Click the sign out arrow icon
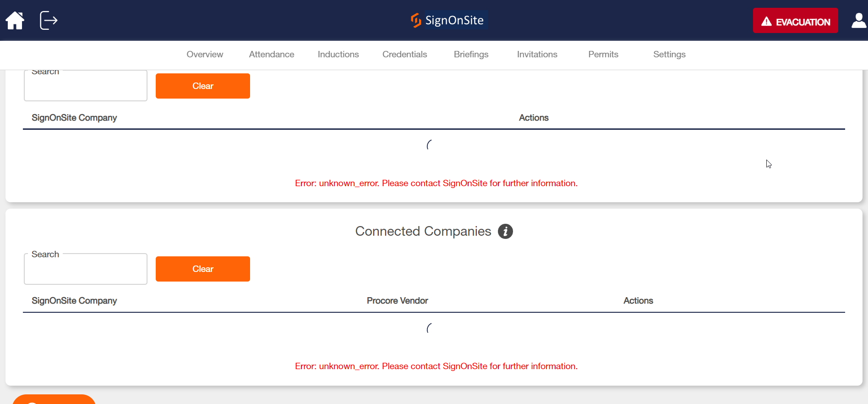 49,21
